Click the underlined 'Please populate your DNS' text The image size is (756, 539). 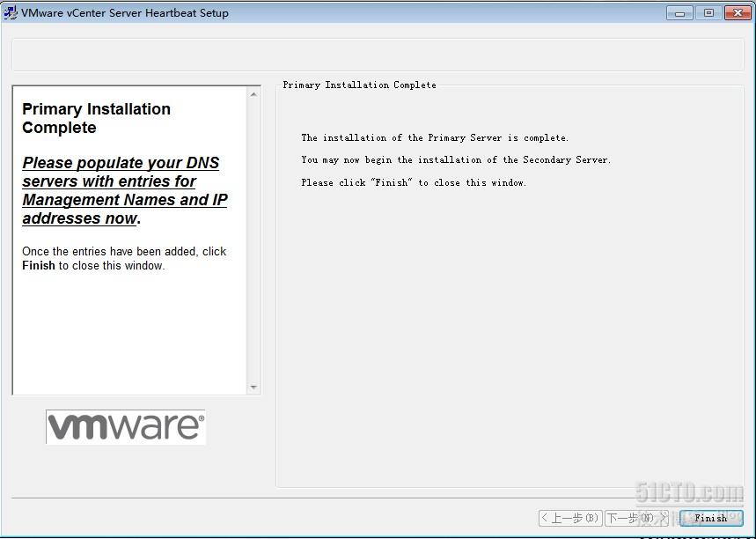125,190
